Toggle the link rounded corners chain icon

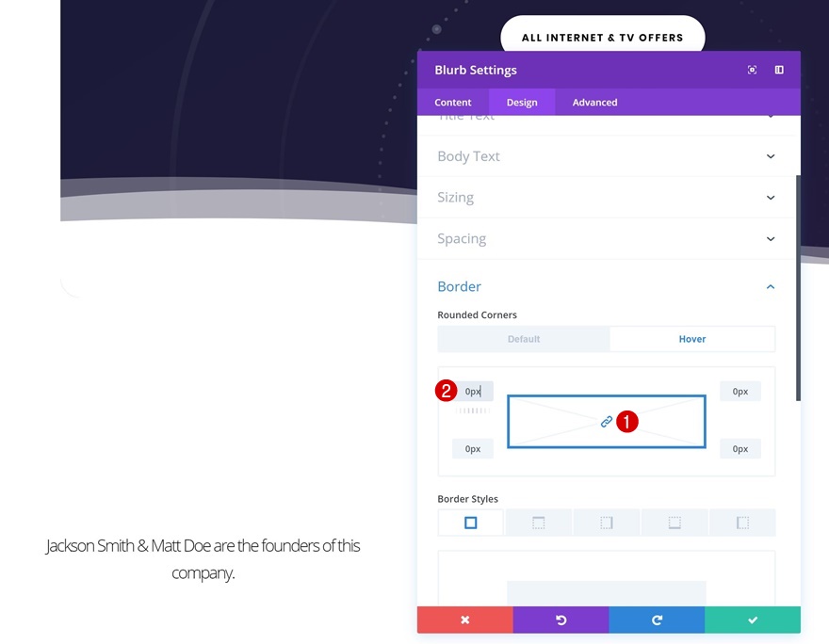pos(607,422)
